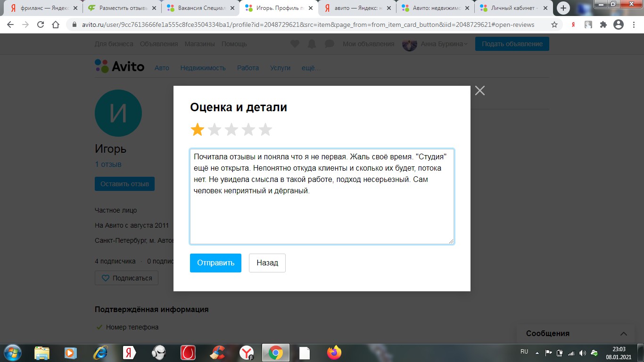Screen dimensions: 644x362
Task: Open Chrome three-dot menu
Action: pos(634,25)
